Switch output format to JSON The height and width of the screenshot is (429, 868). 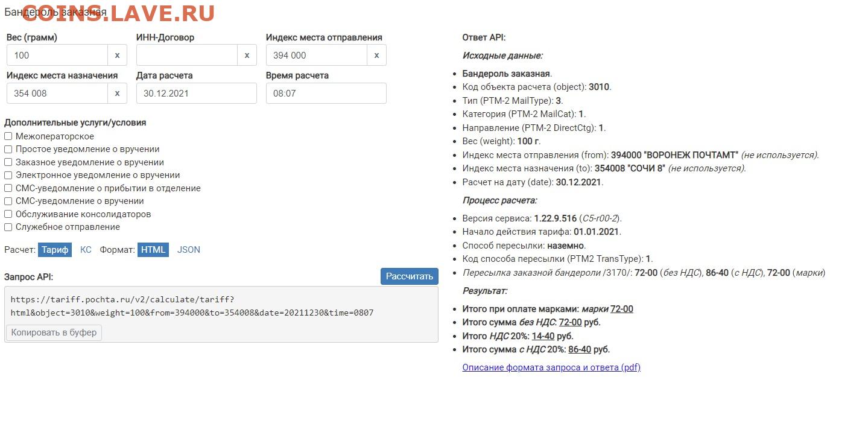188,250
